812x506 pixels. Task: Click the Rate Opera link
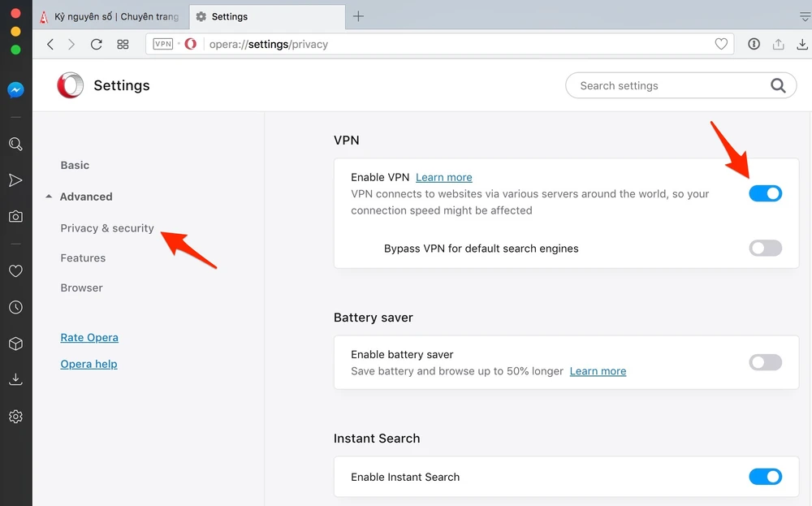click(89, 338)
